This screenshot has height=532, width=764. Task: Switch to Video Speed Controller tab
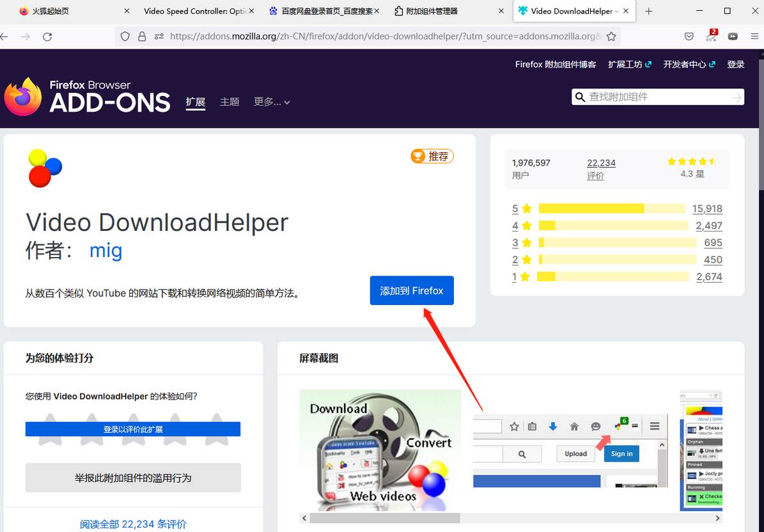click(x=195, y=12)
